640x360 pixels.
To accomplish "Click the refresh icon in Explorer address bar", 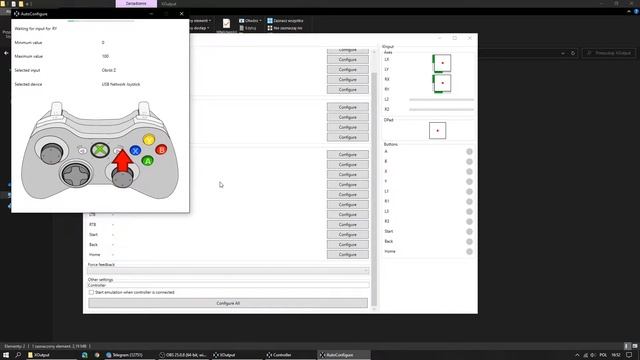I will tap(573, 53).
